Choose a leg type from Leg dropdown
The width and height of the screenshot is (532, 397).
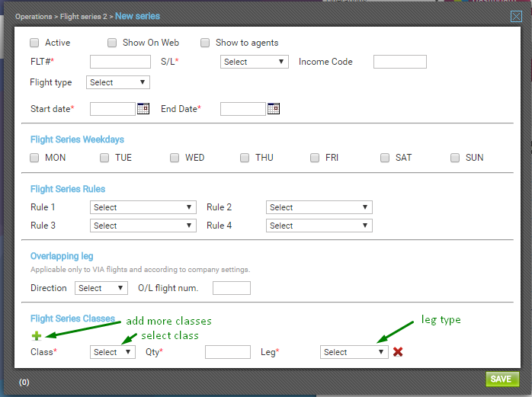354,352
